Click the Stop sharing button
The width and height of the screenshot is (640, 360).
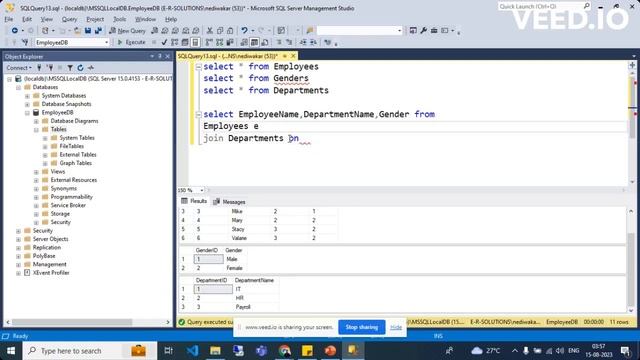click(x=362, y=327)
